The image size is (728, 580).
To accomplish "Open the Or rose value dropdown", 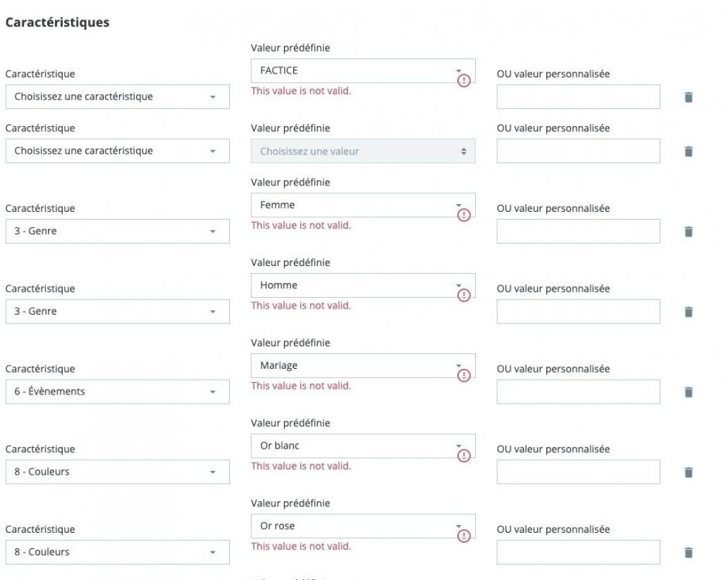I will pos(362,526).
